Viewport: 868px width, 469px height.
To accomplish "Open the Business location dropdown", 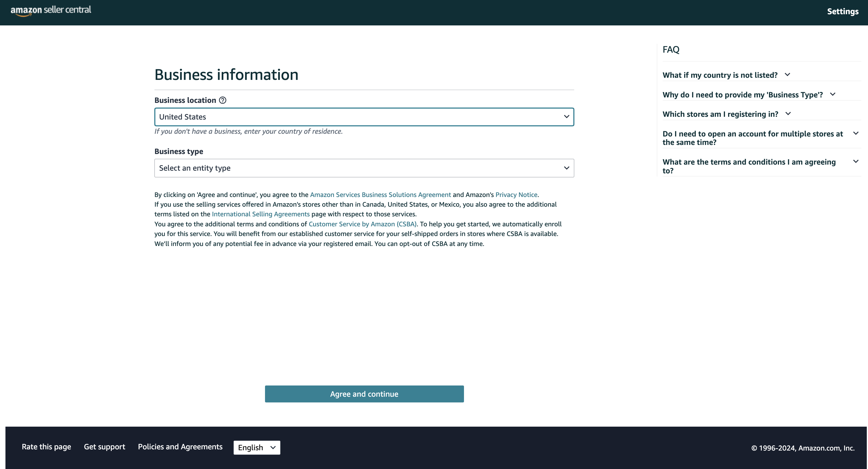I will click(x=364, y=117).
